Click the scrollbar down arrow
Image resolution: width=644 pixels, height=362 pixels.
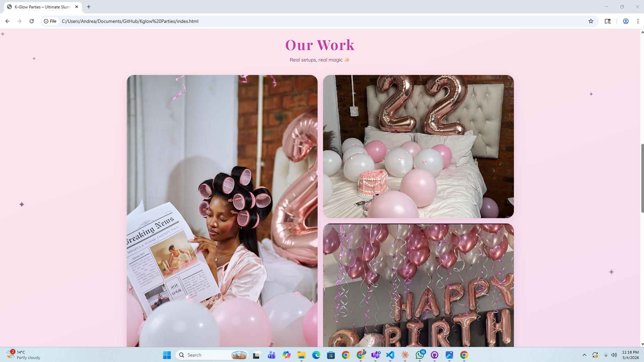coord(642,344)
